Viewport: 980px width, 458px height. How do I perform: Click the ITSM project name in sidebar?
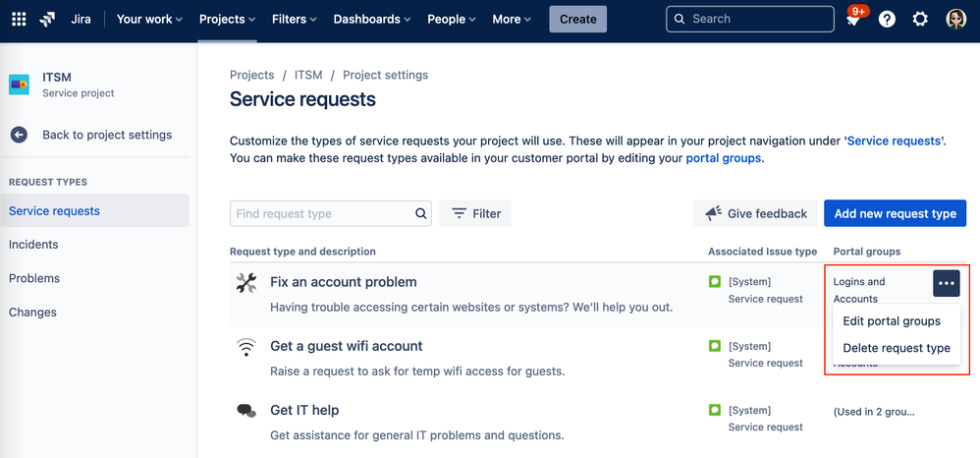[57, 78]
